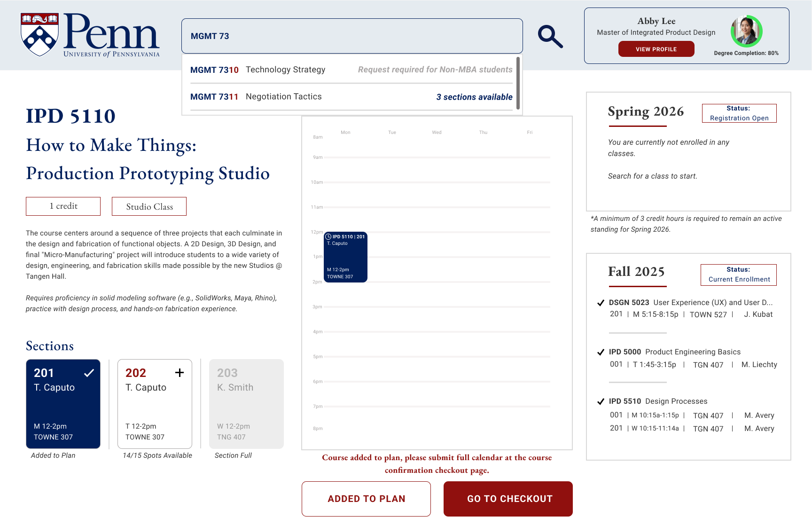Click the plus icon on section 202
The width and height of the screenshot is (812, 525).
coord(180,373)
